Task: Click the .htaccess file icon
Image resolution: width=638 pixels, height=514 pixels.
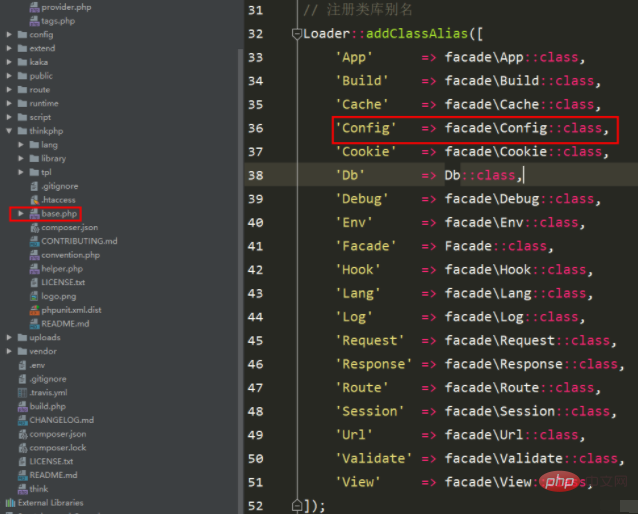Action: [x=35, y=200]
